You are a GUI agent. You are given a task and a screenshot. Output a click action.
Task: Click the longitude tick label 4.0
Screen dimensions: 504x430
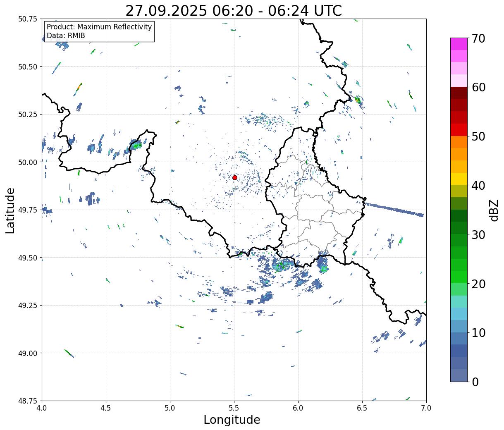click(42, 408)
